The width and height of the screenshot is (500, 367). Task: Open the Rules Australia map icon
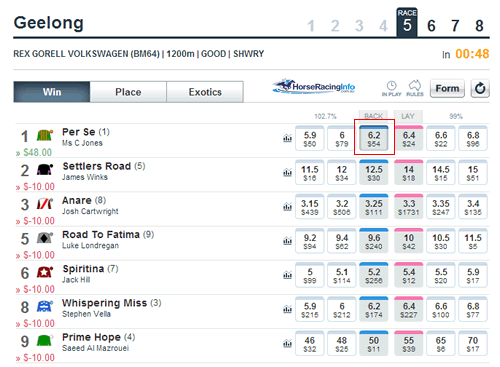pyautogui.click(x=415, y=88)
